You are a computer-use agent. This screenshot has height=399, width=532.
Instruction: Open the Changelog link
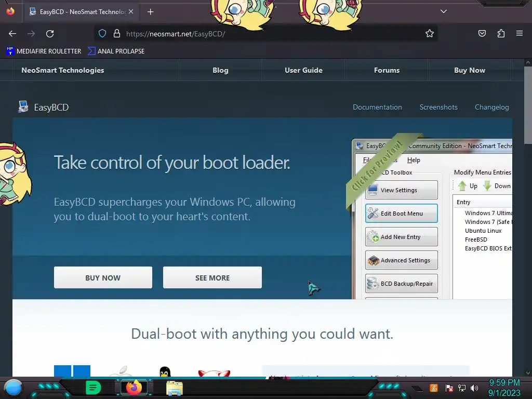[x=491, y=107]
